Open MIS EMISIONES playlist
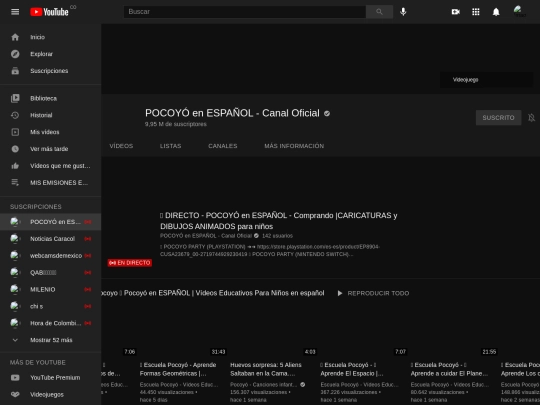 point(50,183)
